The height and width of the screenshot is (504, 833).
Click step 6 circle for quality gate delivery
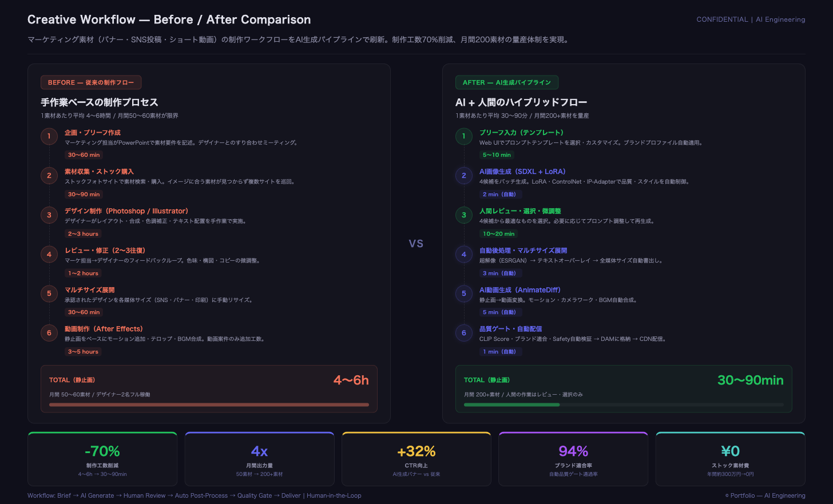point(464,333)
